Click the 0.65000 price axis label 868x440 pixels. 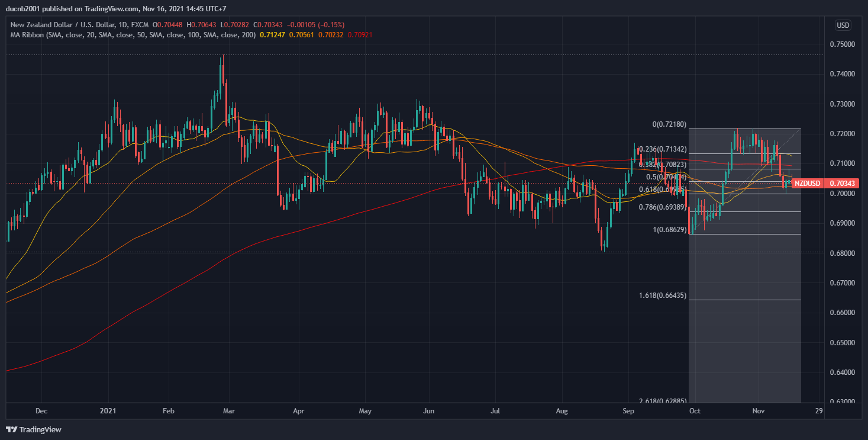[842, 343]
